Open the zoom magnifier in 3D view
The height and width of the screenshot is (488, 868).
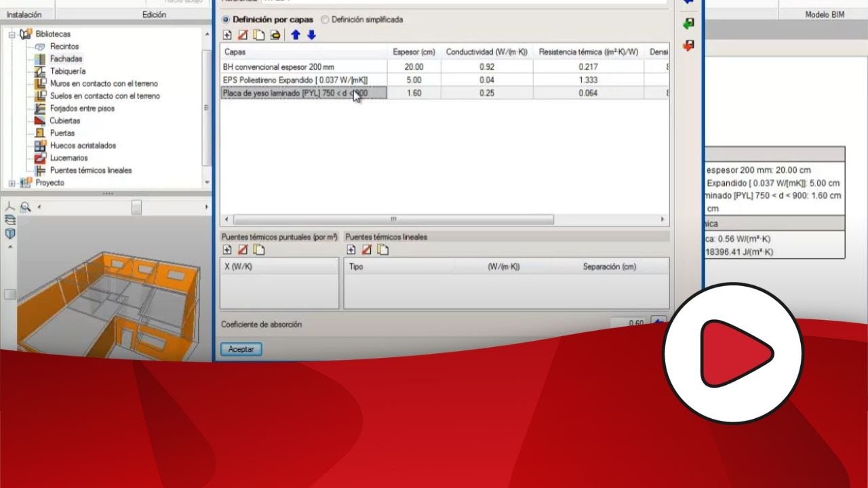click(26, 207)
